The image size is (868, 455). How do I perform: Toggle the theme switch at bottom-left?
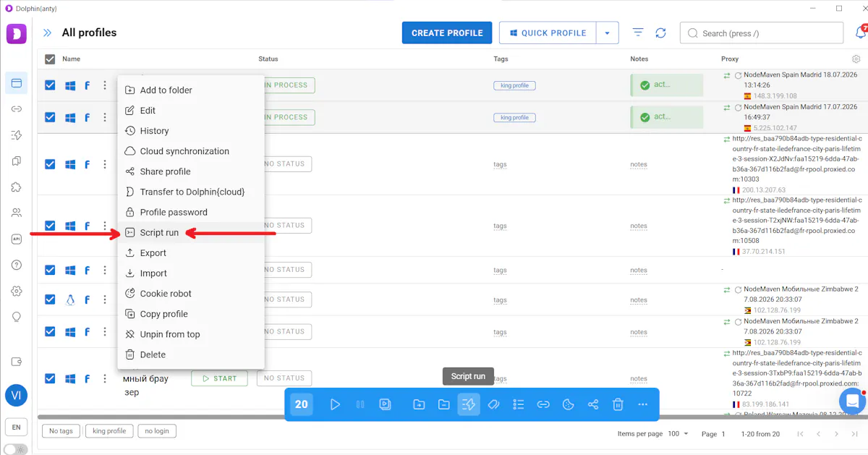pyautogui.click(x=16, y=449)
